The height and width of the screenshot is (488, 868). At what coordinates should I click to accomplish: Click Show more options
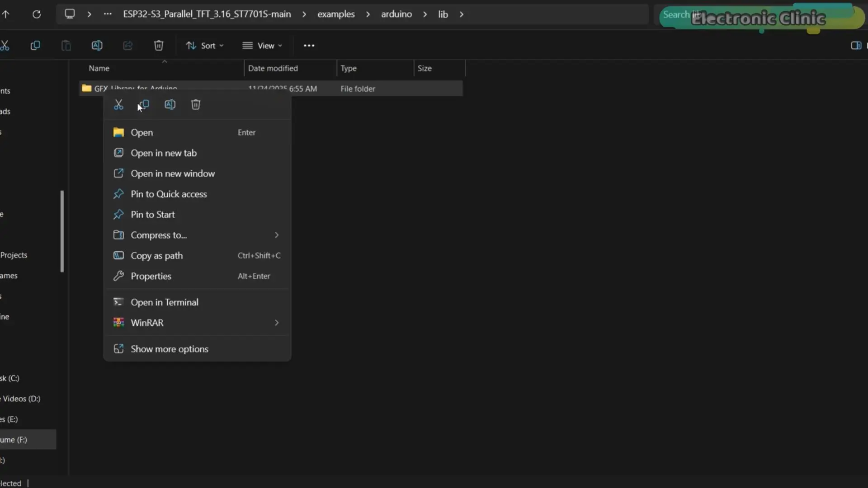[198, 349]
